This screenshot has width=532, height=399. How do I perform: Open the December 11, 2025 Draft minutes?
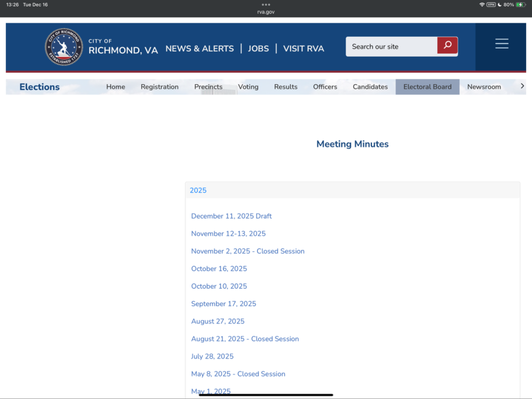[231, 216]
